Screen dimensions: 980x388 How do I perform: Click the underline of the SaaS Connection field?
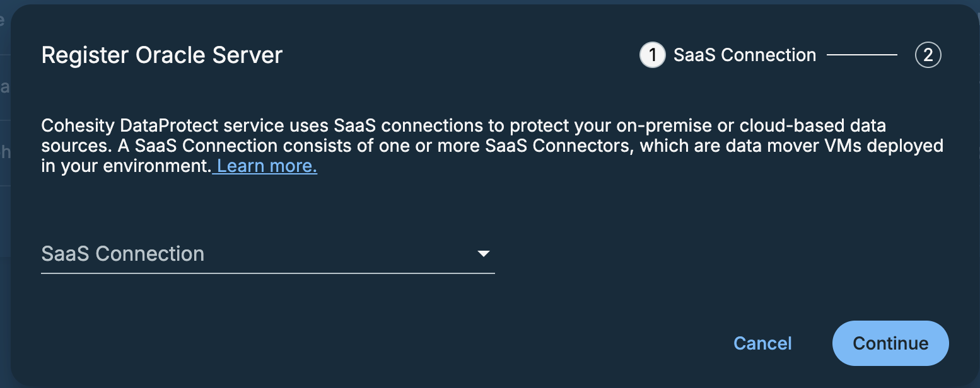coord(268,274)
